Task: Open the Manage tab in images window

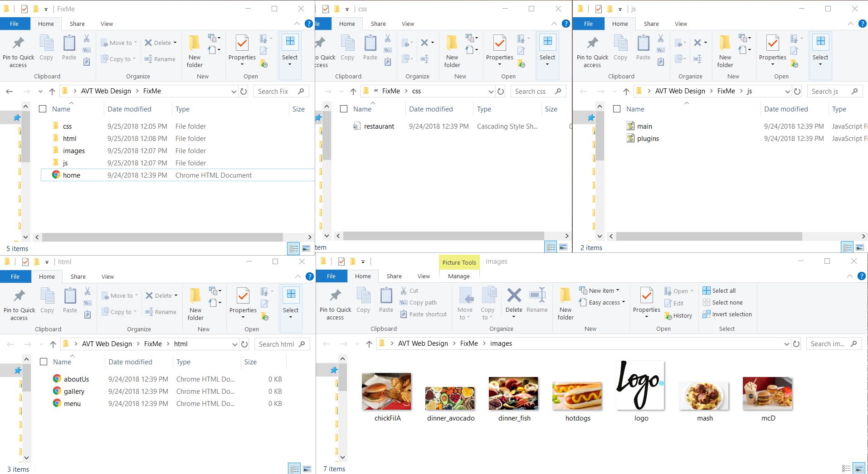Action: pyautogui.click(x=459, y=276)
